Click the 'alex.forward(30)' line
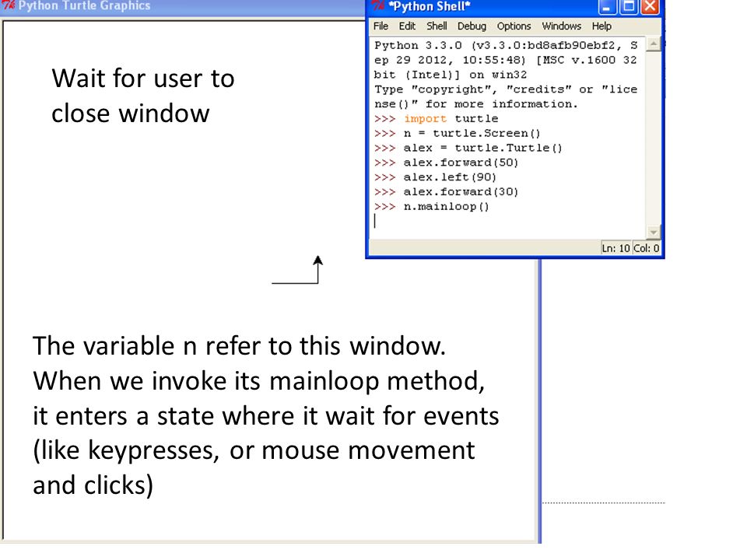The width and height of the screenshot is (747, 560). pyautogui.click(x=461, y=192)
